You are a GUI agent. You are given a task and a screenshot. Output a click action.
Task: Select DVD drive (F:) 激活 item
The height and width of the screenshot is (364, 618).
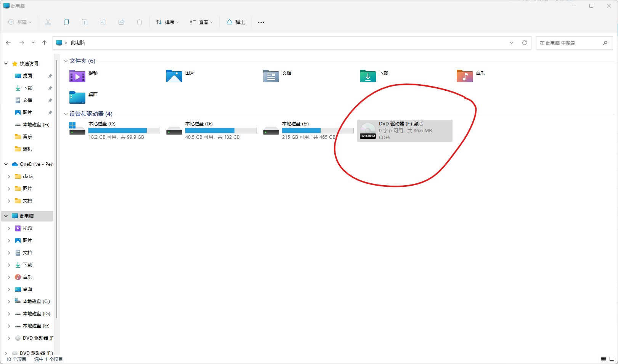coord(405,131)
